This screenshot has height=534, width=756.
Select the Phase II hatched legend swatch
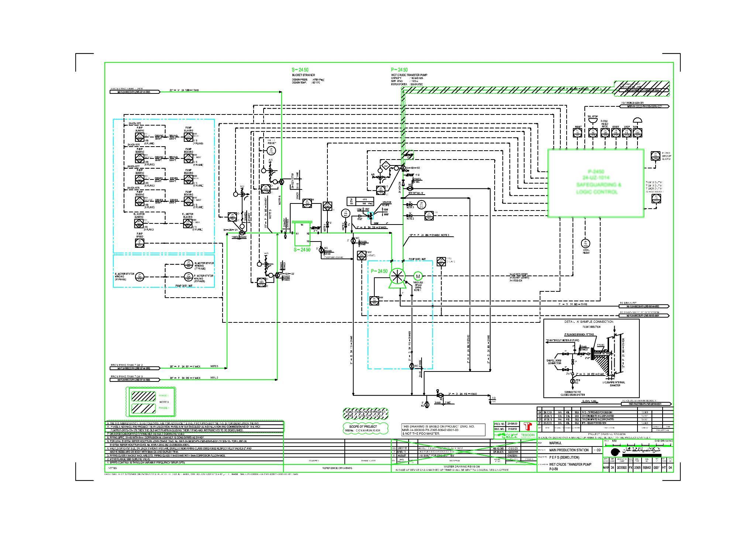(x=144, y=408)
